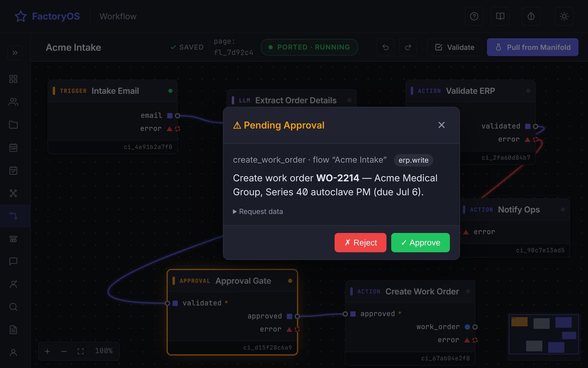
Task: Click the 100% zoom level label
Action: [x=104, y=351]
